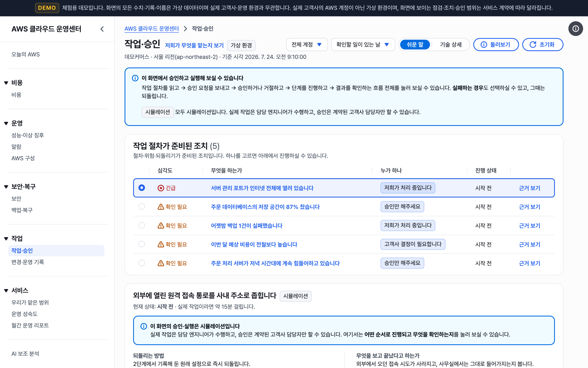
Task: Open 오늘의 AWS in sidebar
Action: pos(26,54)
